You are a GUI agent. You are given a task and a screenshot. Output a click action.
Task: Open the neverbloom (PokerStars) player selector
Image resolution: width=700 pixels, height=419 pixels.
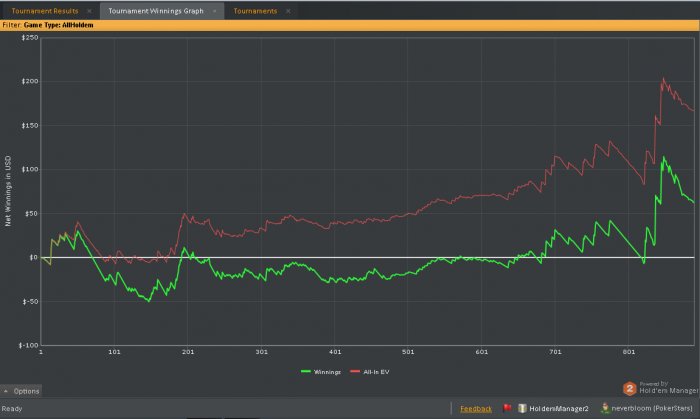pos(647,408)
